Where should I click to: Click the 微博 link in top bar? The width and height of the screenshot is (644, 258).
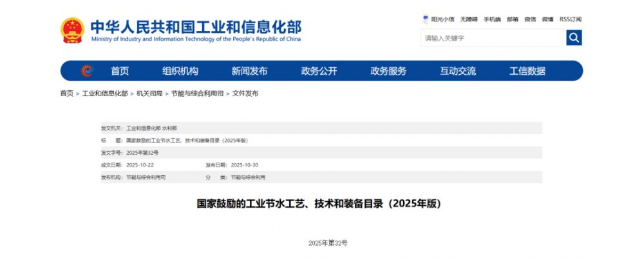(x=547, y=19)
